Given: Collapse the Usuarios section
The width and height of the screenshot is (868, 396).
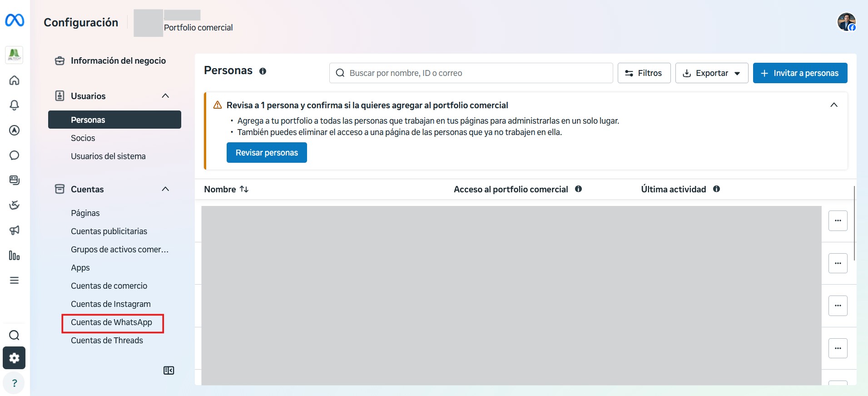Looking at the screenshot, I should coord(165,96).
